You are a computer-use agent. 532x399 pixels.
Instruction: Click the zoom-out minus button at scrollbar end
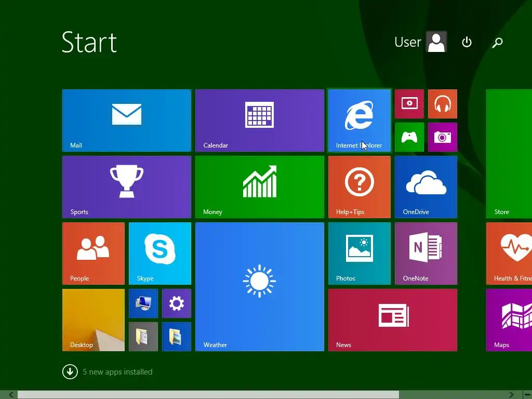(527, 395)
